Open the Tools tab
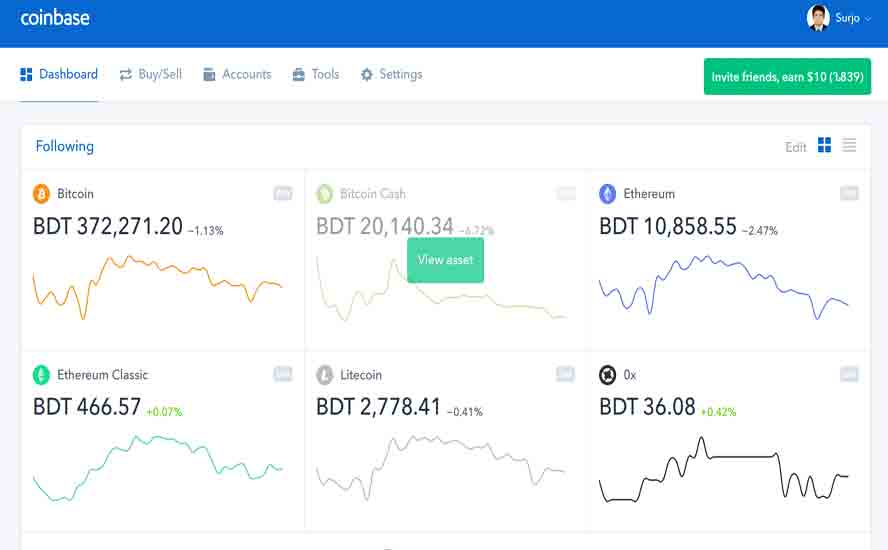This screenshot has height=550, width=888. tap(316, 74)
